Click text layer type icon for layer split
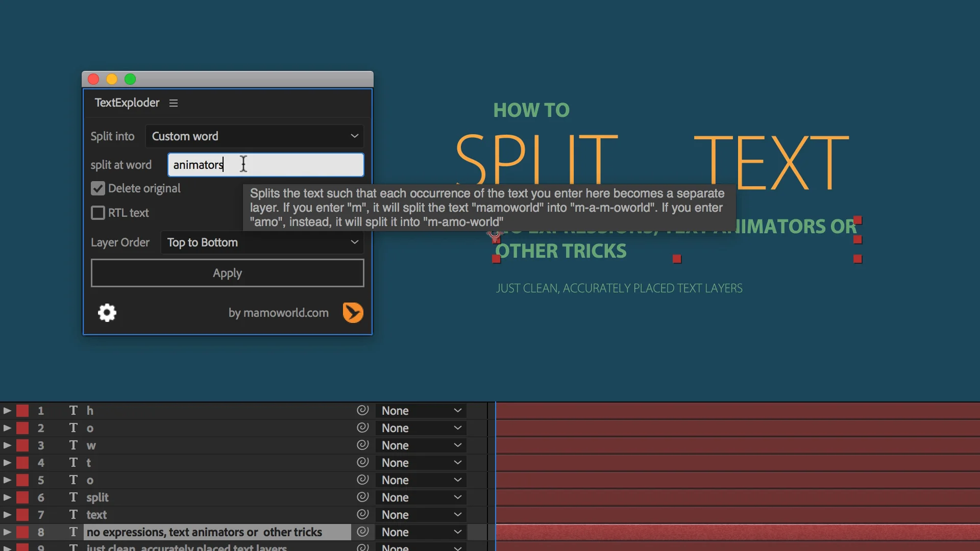Image resolution: width=980 pixels, height=551 pixels. (73, 497)
